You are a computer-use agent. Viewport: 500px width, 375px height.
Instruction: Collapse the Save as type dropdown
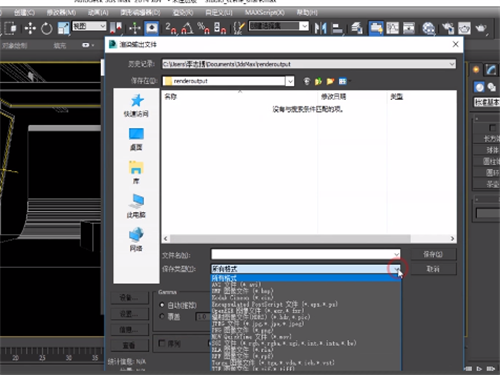point(396,269)
